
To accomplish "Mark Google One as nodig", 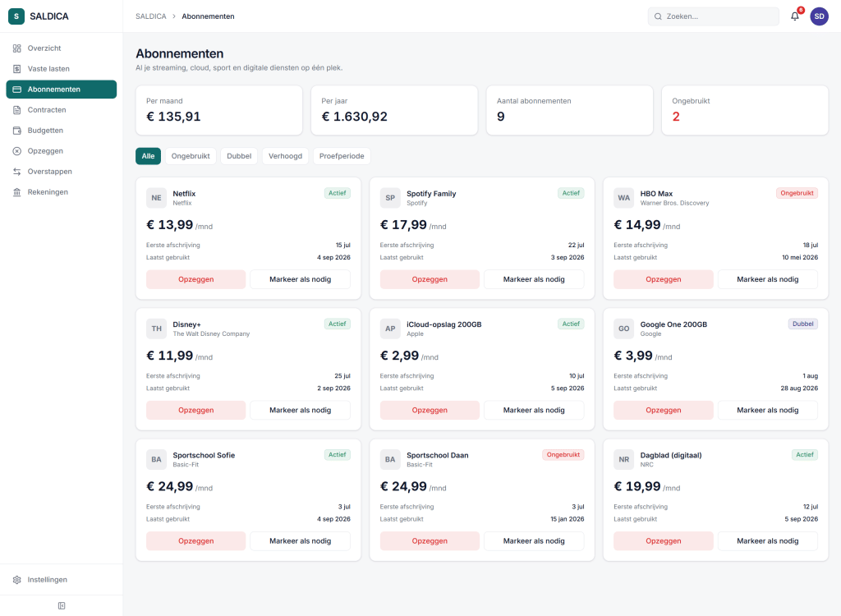I will pos(768,411).
